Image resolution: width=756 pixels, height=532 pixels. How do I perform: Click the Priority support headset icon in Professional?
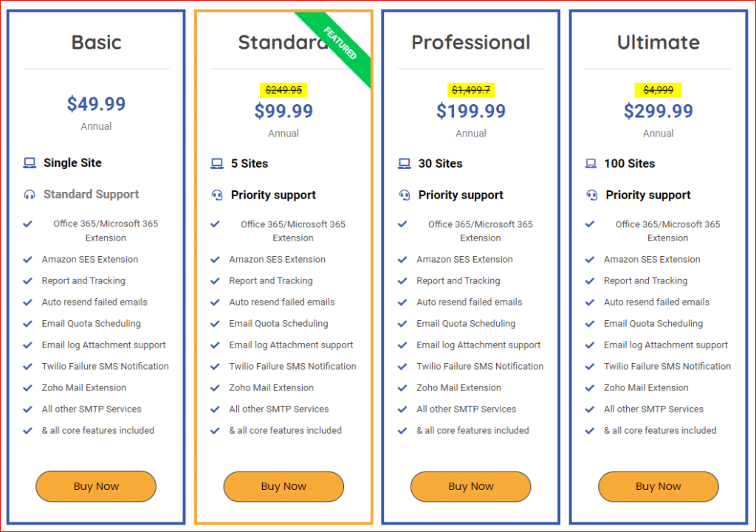point(403,194)
